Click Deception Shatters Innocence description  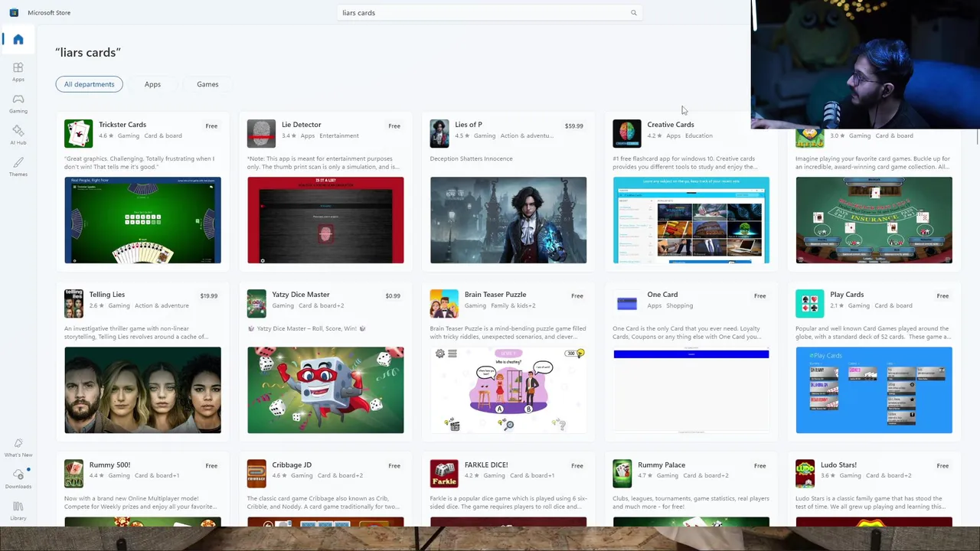(472, 158)
